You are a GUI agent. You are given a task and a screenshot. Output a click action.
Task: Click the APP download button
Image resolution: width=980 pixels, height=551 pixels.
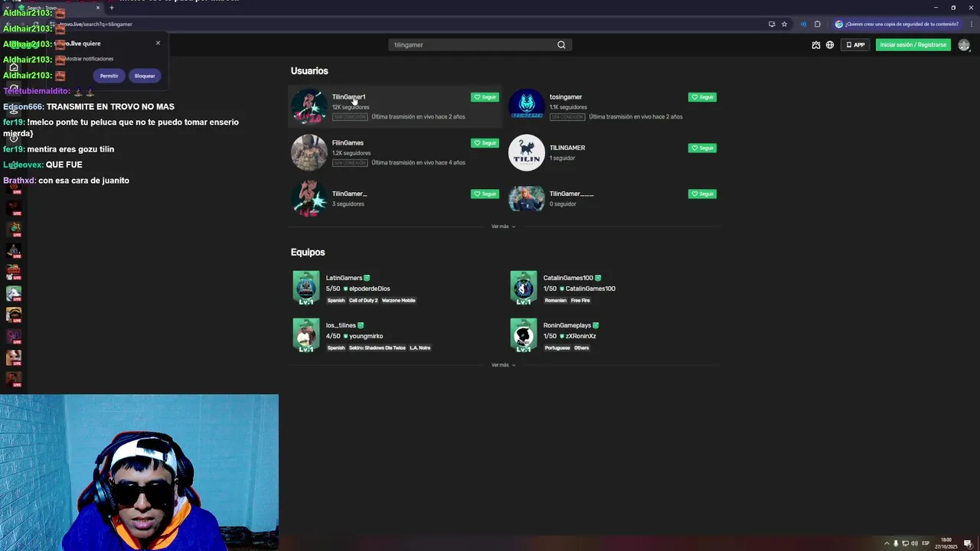click(x=855, y=44)
